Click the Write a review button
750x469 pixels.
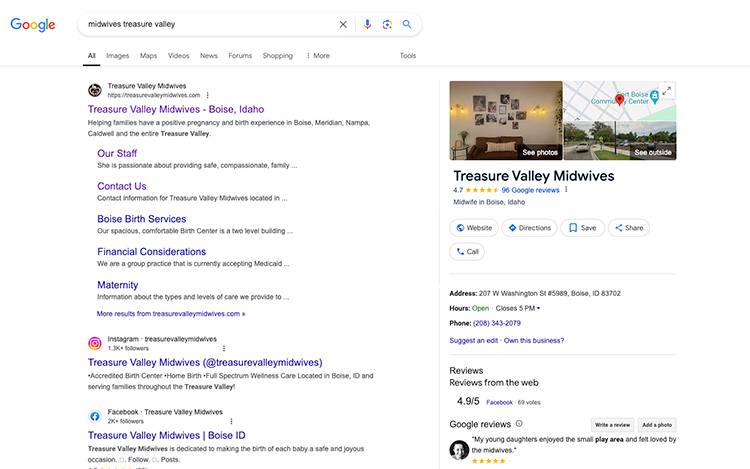[611, 425]
